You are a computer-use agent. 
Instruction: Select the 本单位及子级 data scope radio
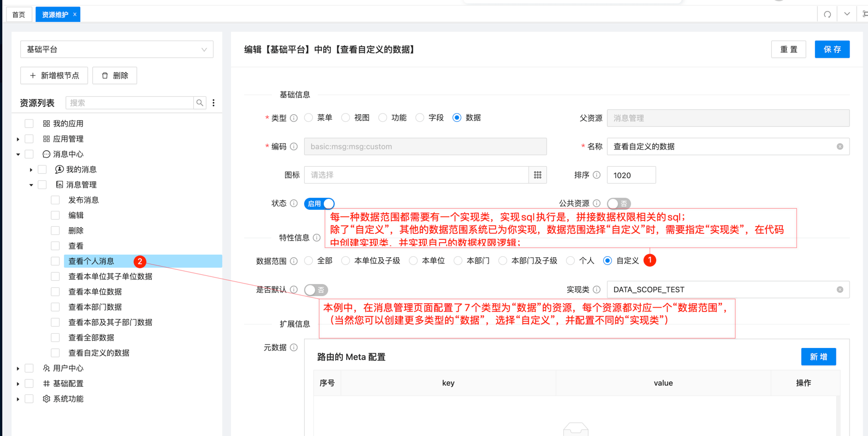pos(346,261)
